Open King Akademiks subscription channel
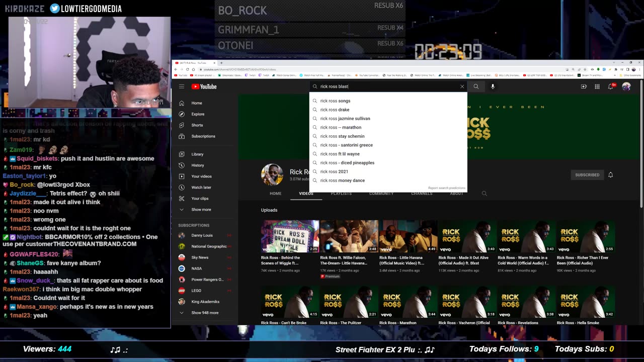Viewport: 644px width, 362px height. 205,302
